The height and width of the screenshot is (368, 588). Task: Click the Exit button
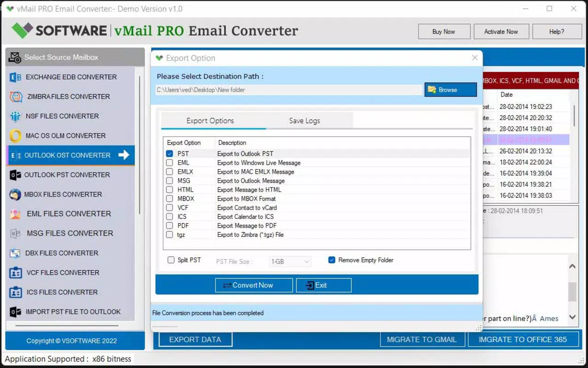pyautogui.click(x=324, y=285)
